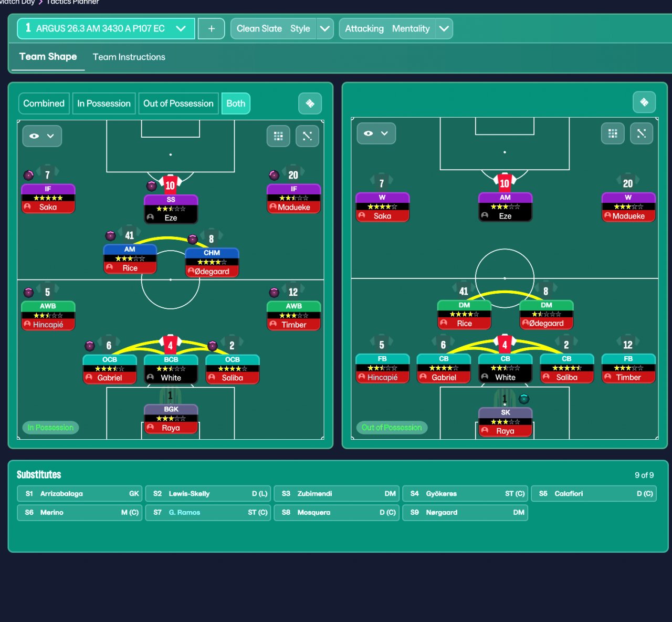Screen dimensions: 672x622
Task: Open the ARGUS 26.3 tactic selector dropdown
Action: [106, 28]
